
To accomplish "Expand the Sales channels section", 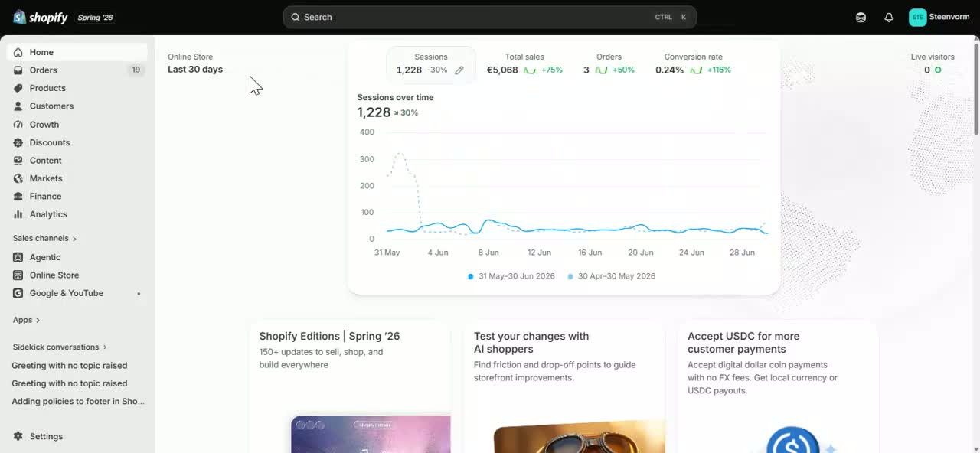I will click(44, 238).
